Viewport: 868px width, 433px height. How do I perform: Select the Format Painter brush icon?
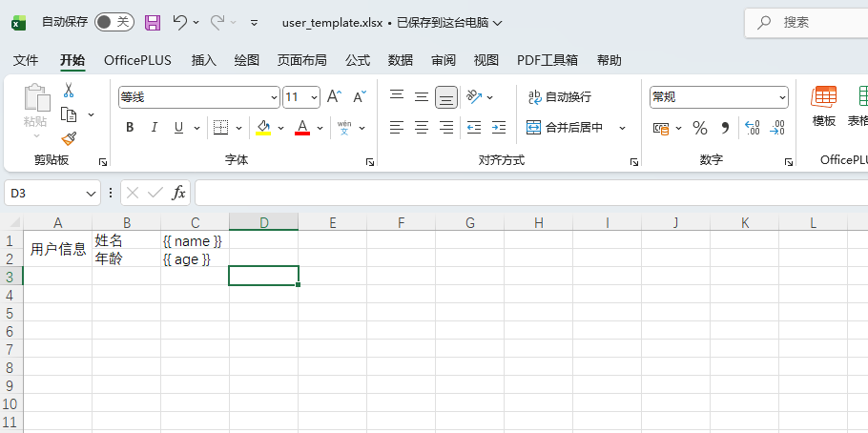pyautogui.click(x=69, y=138)
